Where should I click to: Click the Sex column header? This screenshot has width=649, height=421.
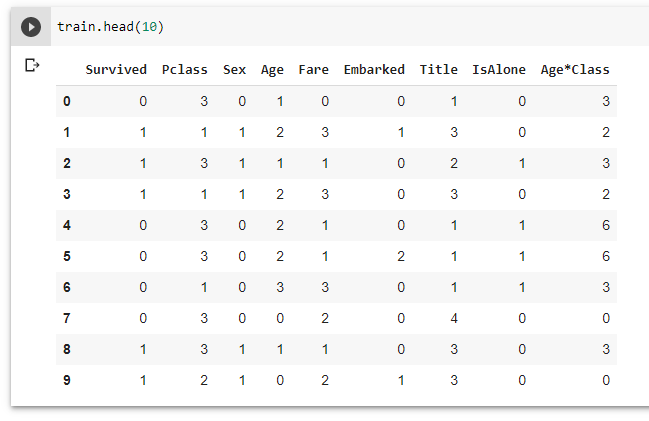tap(234, 70)
